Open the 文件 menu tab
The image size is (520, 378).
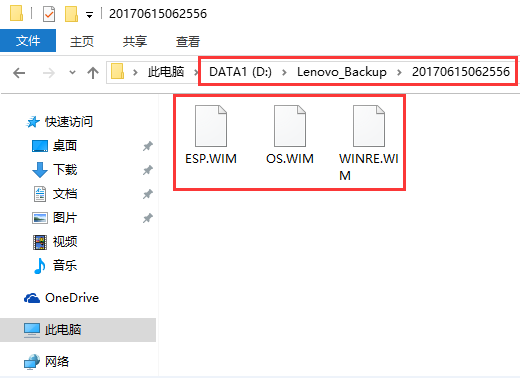[28, 41]
